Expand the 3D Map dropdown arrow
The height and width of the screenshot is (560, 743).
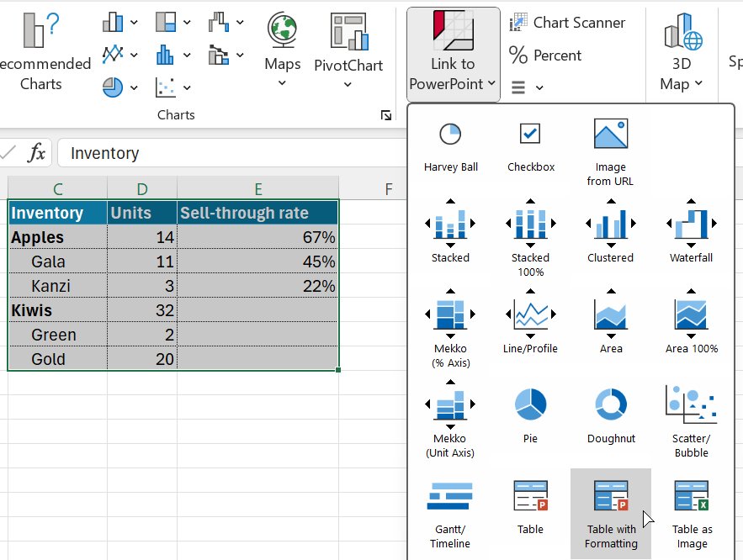click(698, 84)
